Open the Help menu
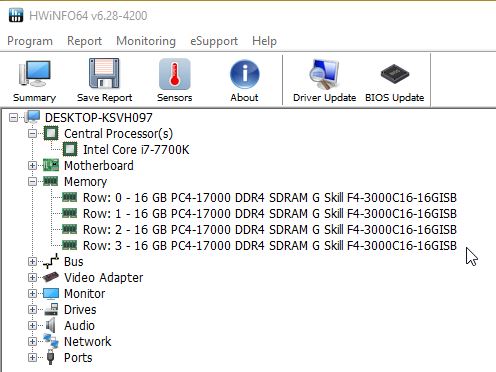This screenshot has height=372, width=496. click(x=264, y=41)
